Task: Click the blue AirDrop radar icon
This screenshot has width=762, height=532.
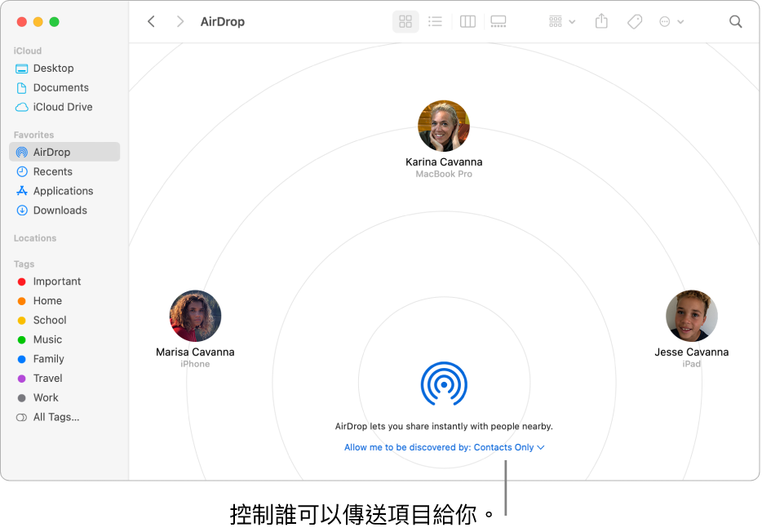Action: tap(444, 383)
